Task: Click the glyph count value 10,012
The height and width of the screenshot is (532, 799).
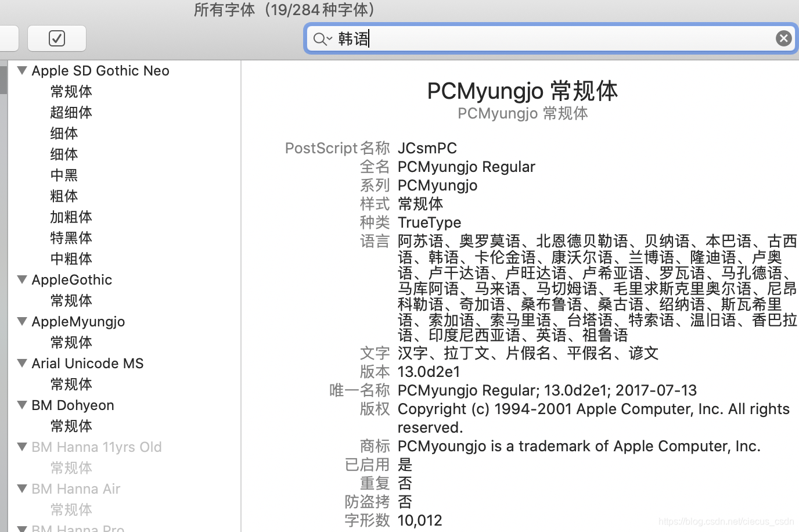Action: pyautogui.click(x=420, y=520)
